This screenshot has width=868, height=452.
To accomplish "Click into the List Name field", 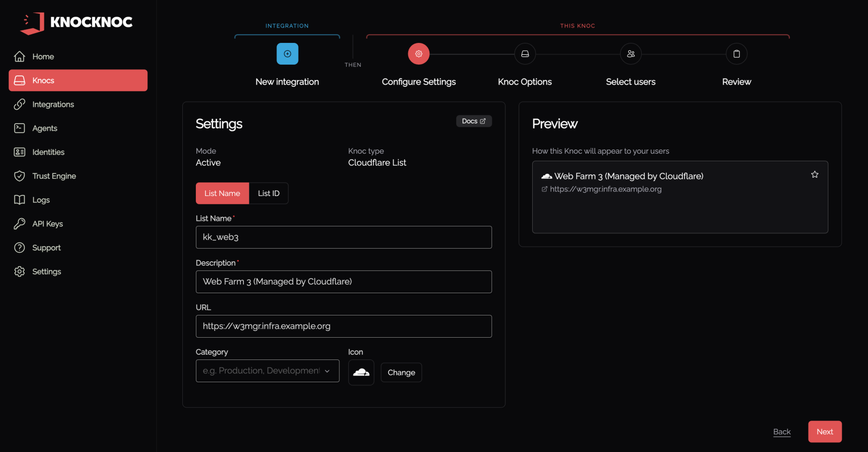I will click(344, 237).
